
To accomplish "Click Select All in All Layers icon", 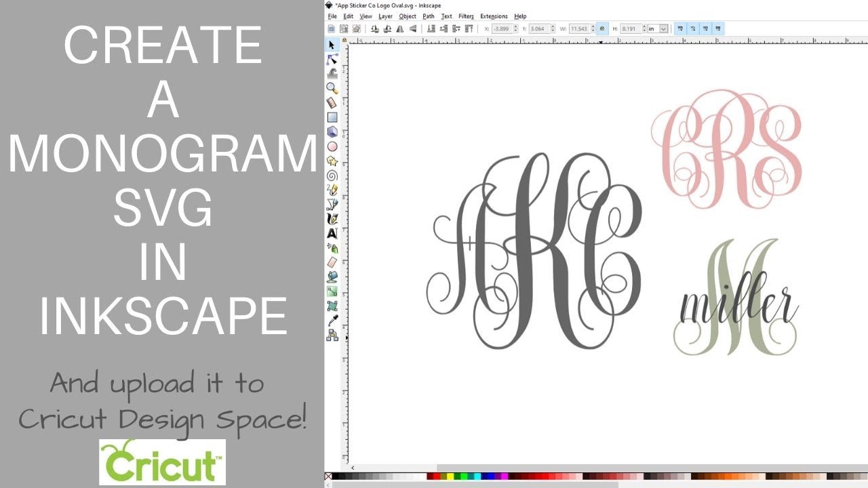I will 344,28.
